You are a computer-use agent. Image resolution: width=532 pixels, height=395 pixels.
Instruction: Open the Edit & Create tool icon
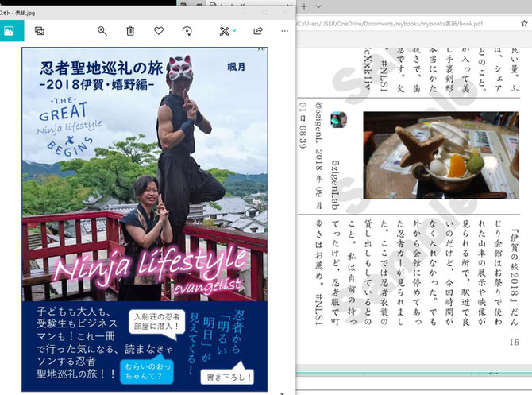pos(224,31)
